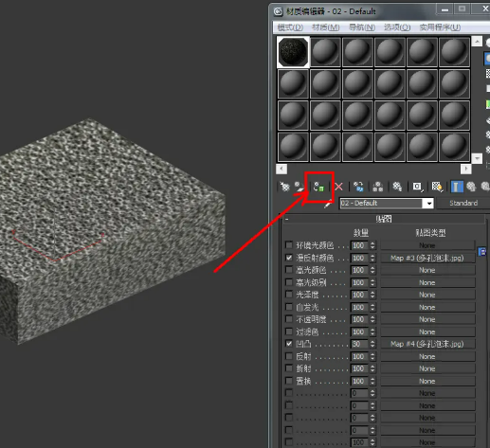The height and width of the screenshot is (448, 490).
Task: Enable the 环境光颜色 map checkbox
Action: coord(288,245)
